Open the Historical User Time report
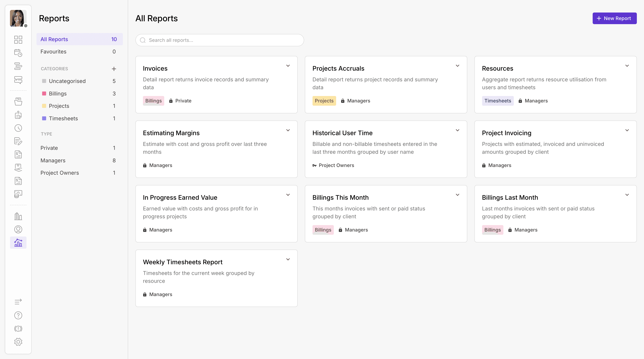Screen dimensions: 644x359 343,133
